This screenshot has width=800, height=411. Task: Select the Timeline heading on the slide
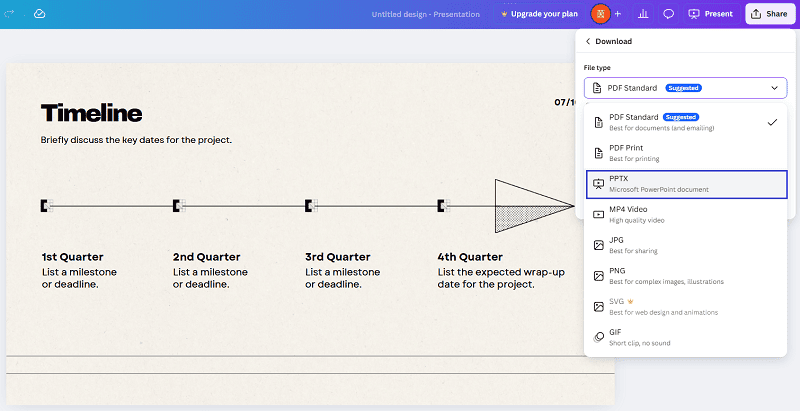click(x=91, y=113)
